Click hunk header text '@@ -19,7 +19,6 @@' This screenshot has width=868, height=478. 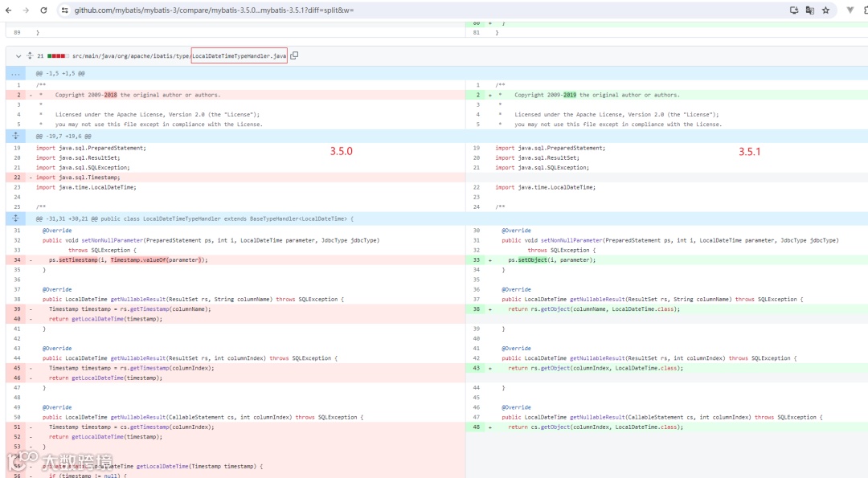(63, 136)
